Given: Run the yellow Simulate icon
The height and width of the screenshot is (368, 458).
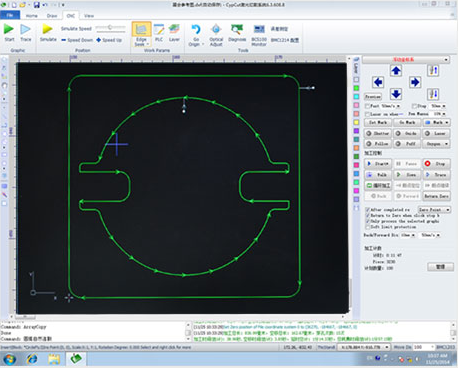Looking at the screenshot, I should [x=48, y=29].
